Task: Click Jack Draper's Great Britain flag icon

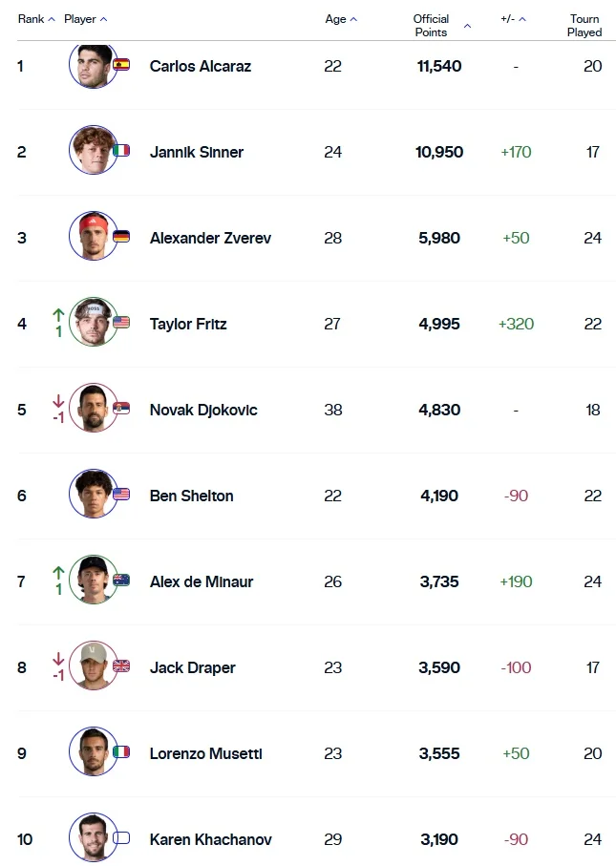Action: [x=121, y=666]
